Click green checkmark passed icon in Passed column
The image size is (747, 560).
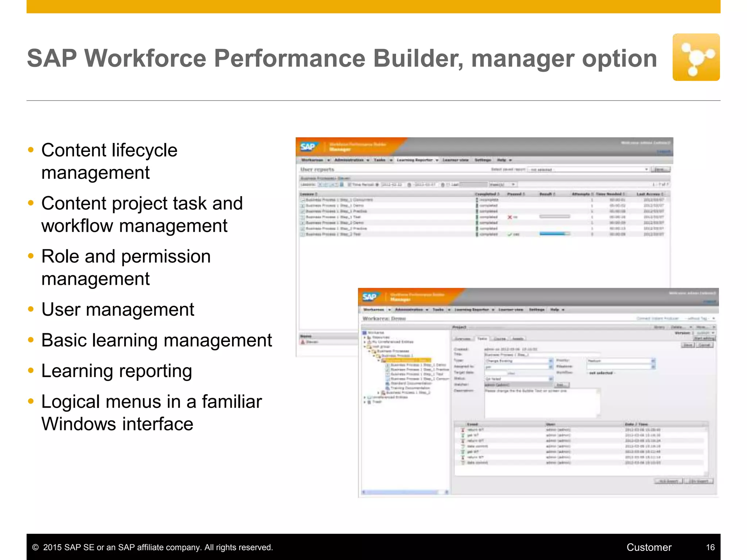pyautogui.click(x=510, y=234)
